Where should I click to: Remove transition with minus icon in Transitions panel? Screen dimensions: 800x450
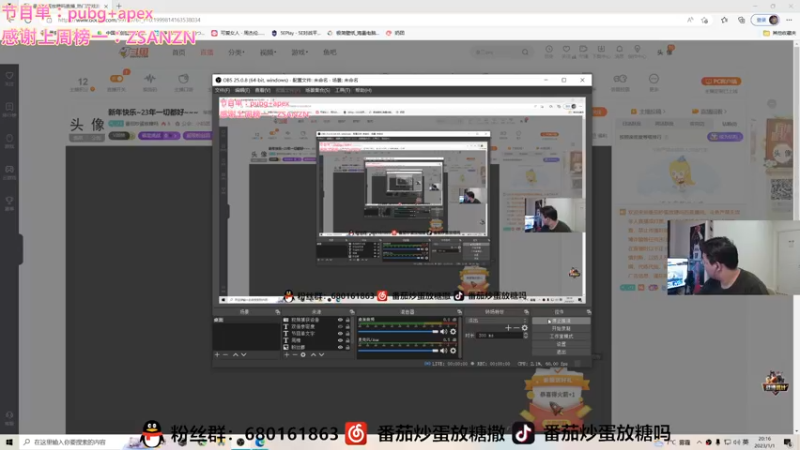516,328
